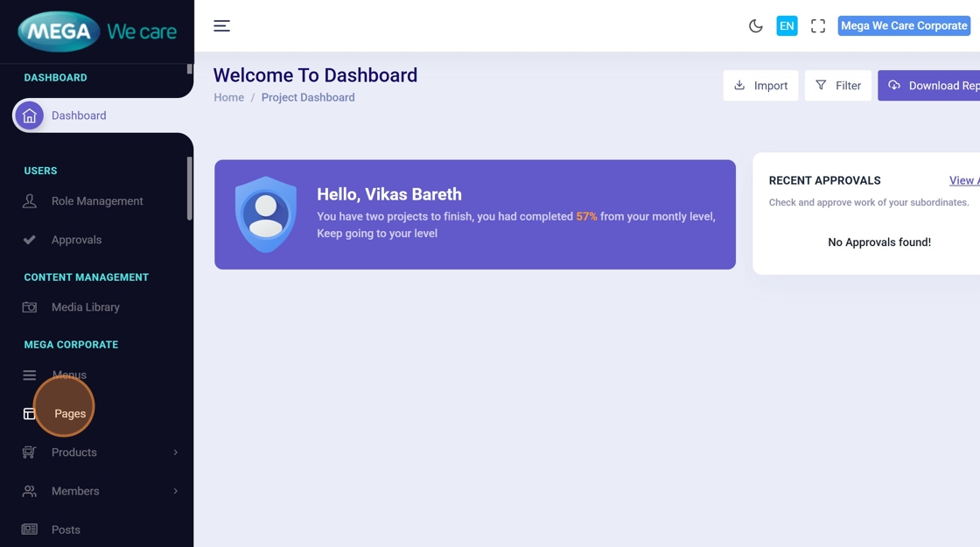Click the Mega We Care Corporate badge
The width and height of the screenshot is (980, 547).
click(x=904, y=26)
